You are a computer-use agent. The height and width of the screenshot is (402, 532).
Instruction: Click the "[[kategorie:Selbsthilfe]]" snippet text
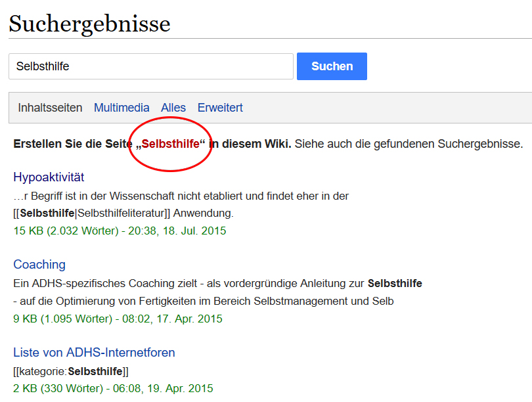tap(71, 371)
